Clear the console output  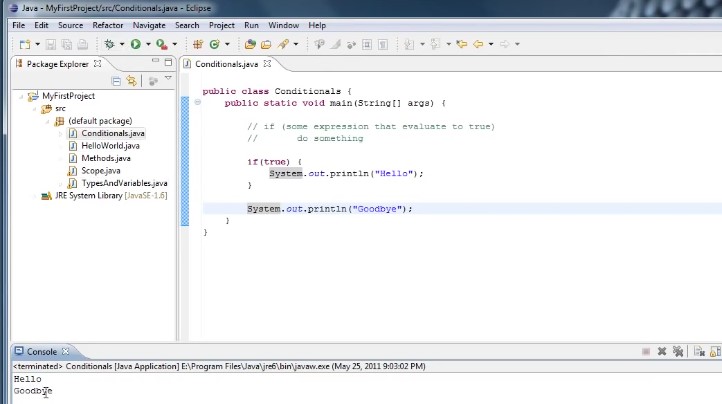pos(700,351)
